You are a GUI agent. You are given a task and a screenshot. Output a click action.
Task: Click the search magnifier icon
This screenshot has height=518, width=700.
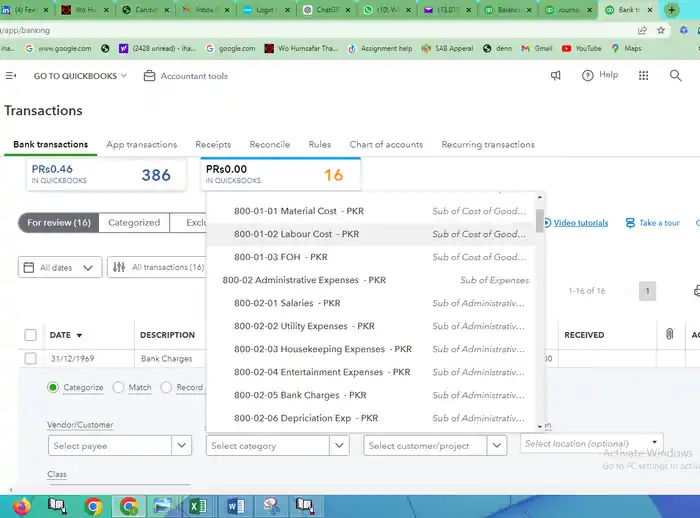[x=675, y=75]
